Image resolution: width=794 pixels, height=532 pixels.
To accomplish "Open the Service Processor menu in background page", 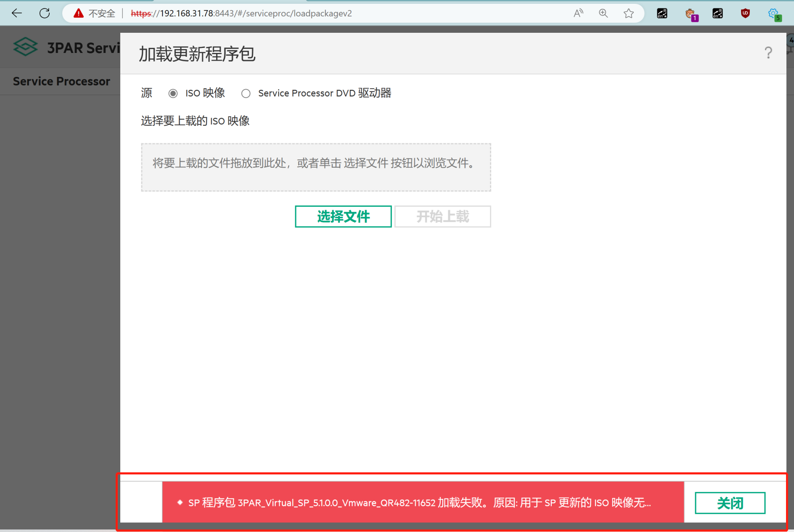I will [x=61, y=82].
